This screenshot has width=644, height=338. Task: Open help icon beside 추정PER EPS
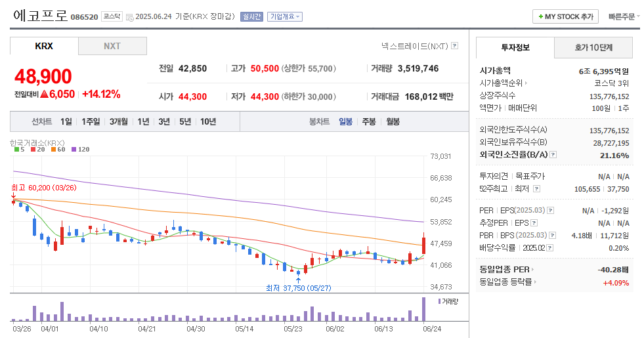tap(534, 223)
